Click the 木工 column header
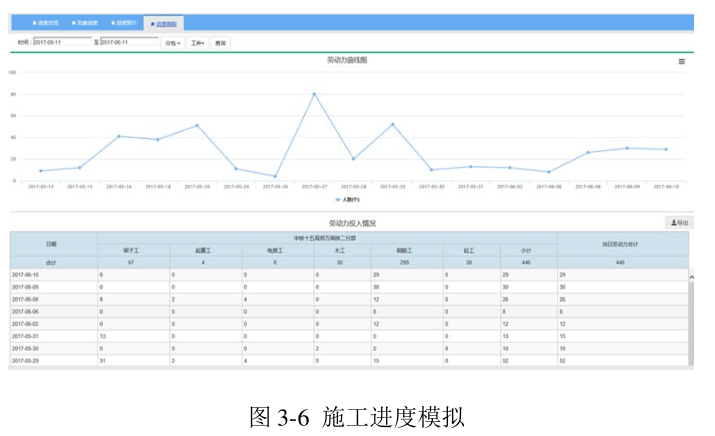Viewport: 715px width, 436px height. (340, 250)
